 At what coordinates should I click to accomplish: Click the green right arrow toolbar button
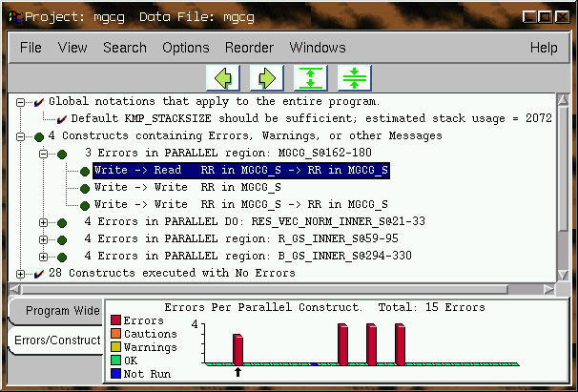(x=266, y=77)
